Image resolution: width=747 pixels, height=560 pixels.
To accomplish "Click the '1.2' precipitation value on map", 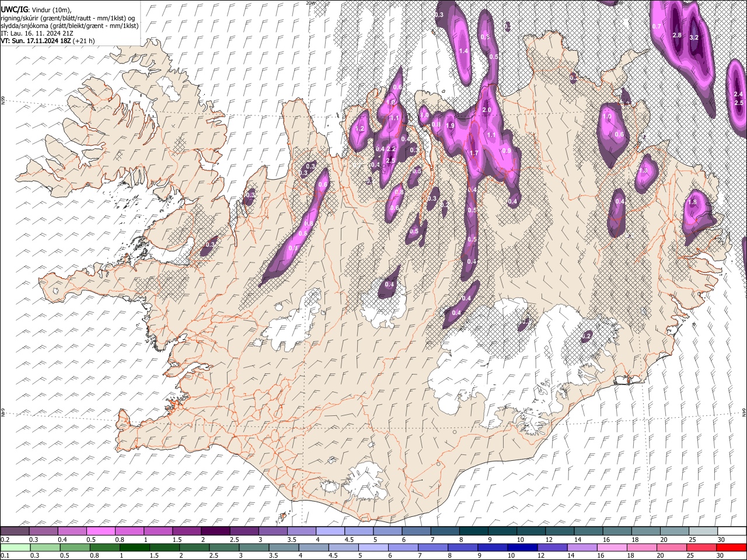I will 359,129.
